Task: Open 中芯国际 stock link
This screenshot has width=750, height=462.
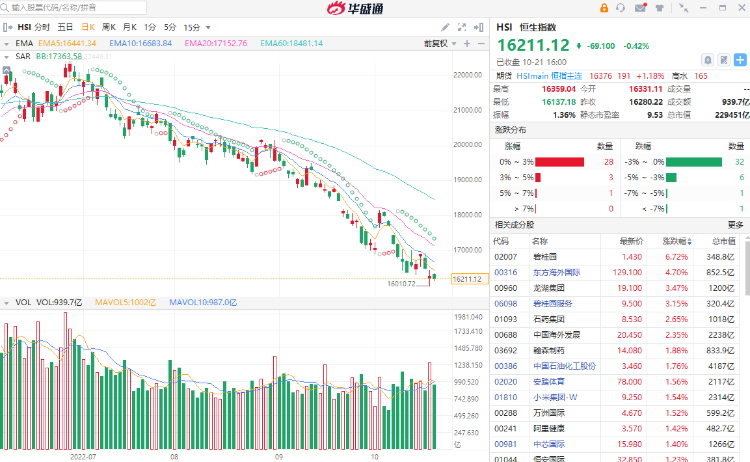Action: point(549,444)
